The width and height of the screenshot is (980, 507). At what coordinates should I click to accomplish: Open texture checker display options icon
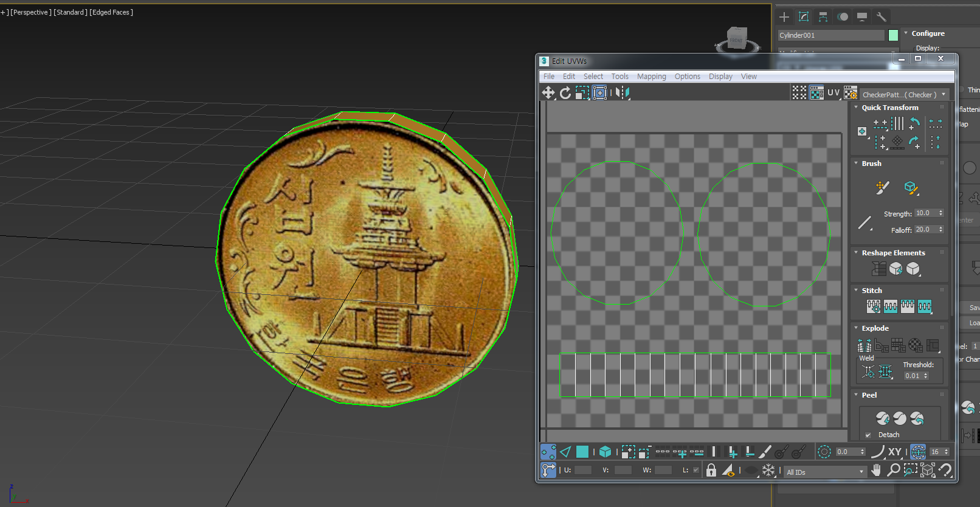coord(851,92)
